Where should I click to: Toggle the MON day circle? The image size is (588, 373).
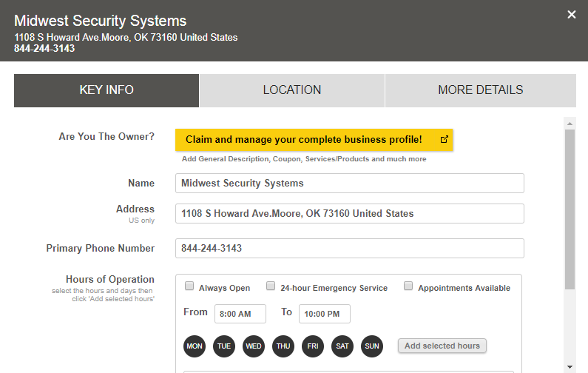click(x=195, y=346)
